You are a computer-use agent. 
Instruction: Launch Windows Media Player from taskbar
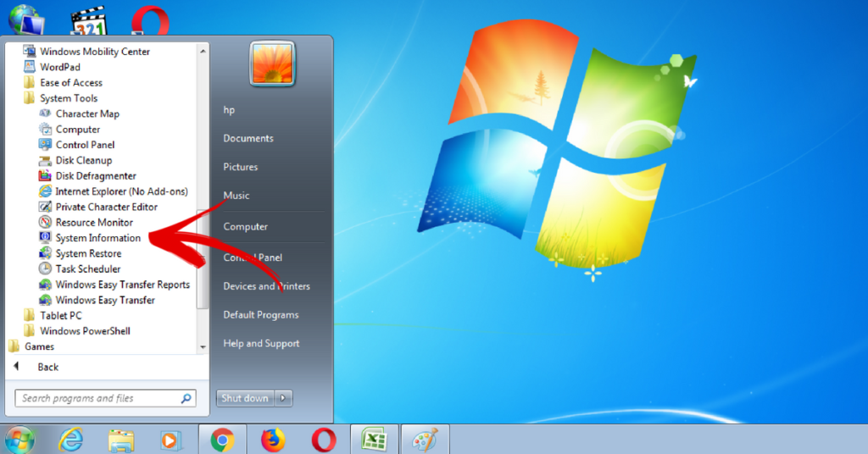coord(170,440)
